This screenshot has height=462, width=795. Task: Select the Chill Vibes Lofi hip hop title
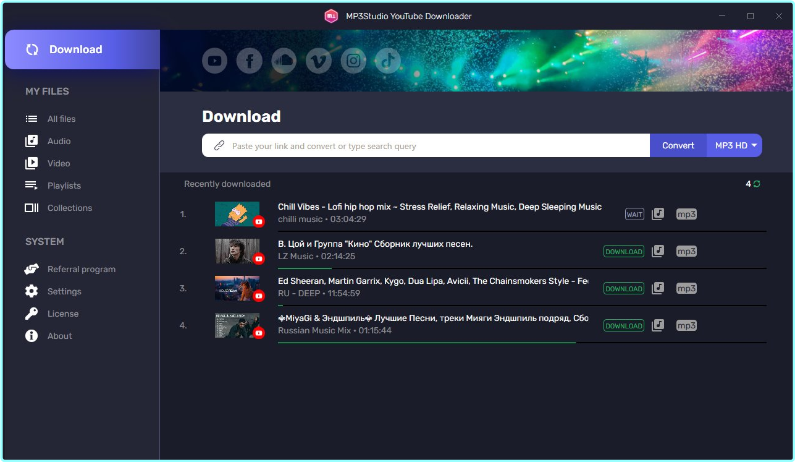440,207
